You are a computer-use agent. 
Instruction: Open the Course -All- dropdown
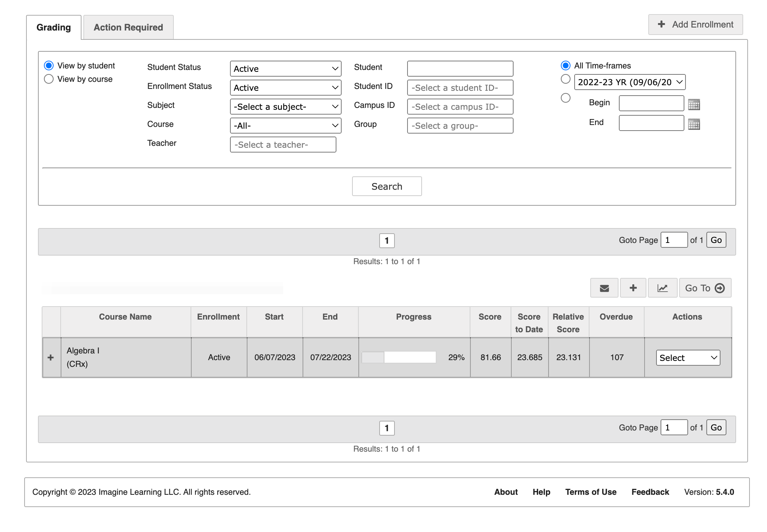click(x=286, y=126)
